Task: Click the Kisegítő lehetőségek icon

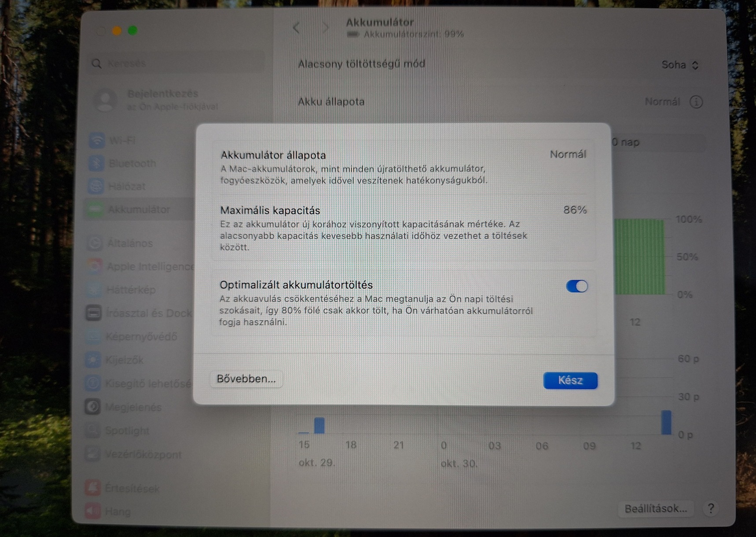Action: (x=92, y=383)
